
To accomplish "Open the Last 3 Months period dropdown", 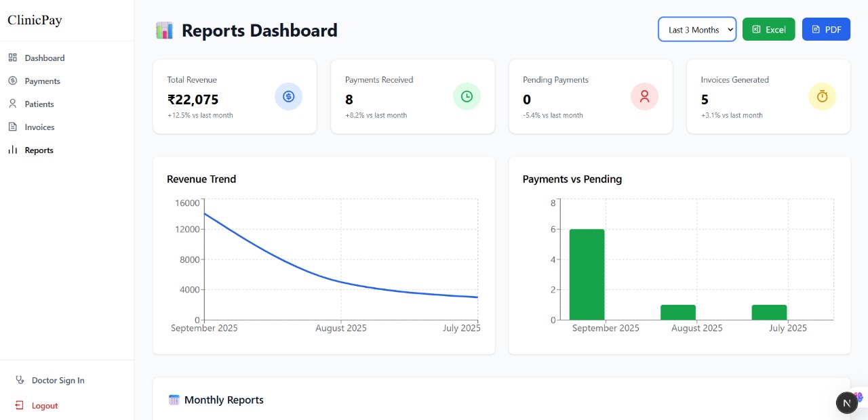I will tap(696, 29).
